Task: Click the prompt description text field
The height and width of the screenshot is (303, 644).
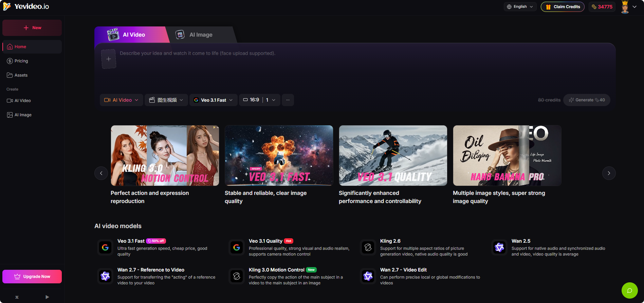Action: pyautogui.click(x=365, y=68)
